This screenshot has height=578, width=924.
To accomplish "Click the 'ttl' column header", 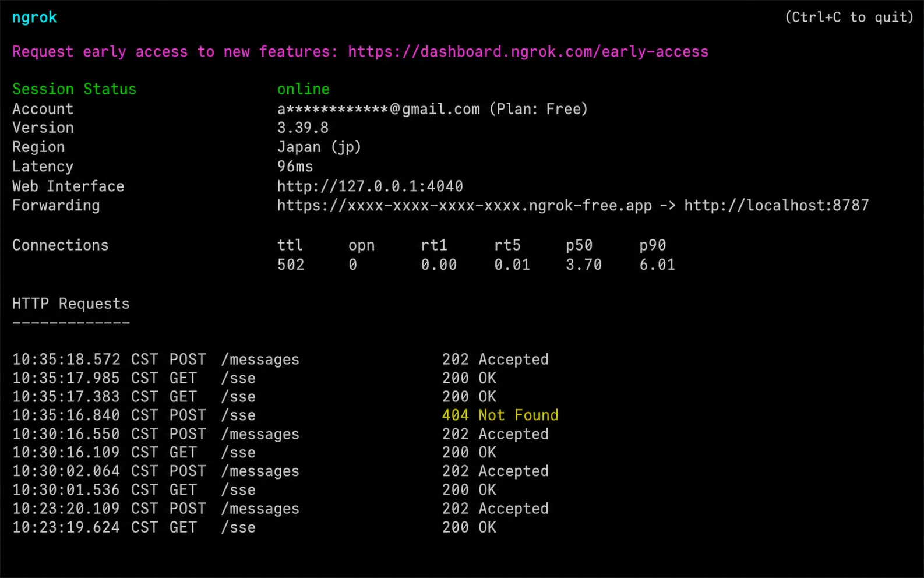I will (290, 245).
